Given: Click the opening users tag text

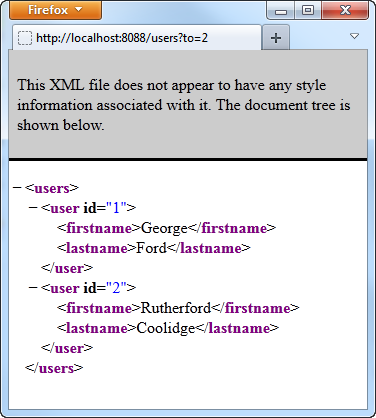Looking at the screenshot, I should [52, 188].
